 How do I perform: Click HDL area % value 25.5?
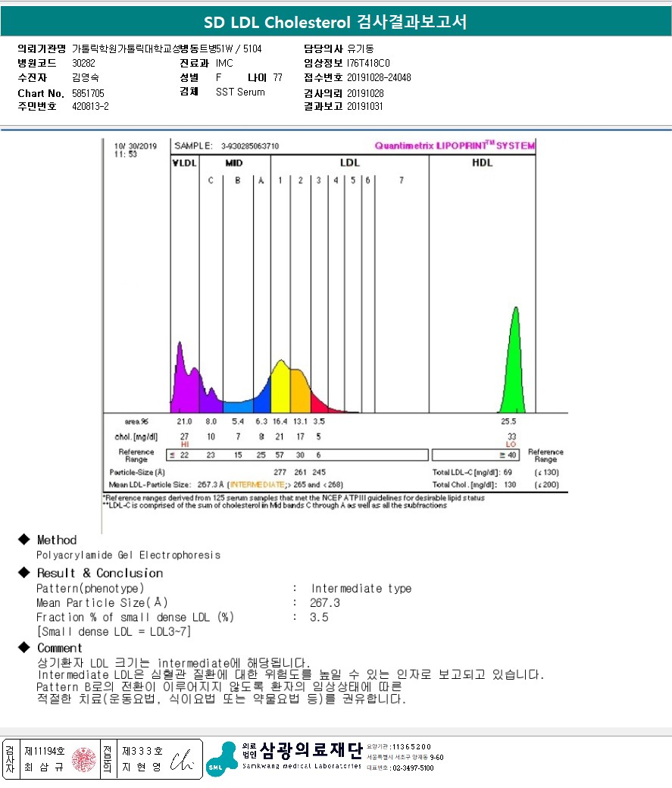coord(508,421)
